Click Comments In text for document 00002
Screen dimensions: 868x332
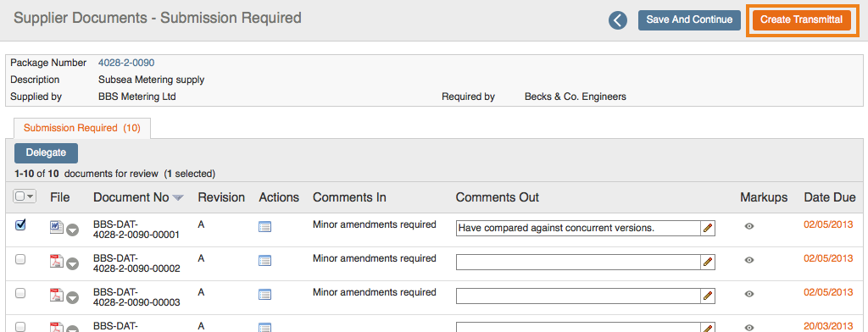(374, 258)
